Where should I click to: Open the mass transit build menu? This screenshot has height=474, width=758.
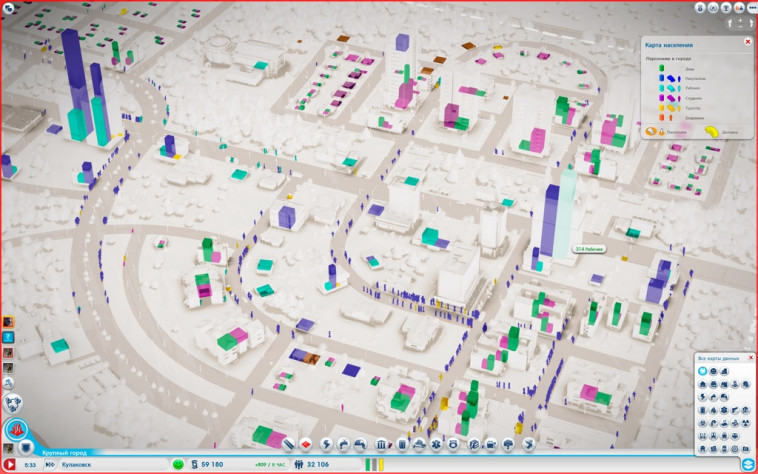[x=491, y=444]
